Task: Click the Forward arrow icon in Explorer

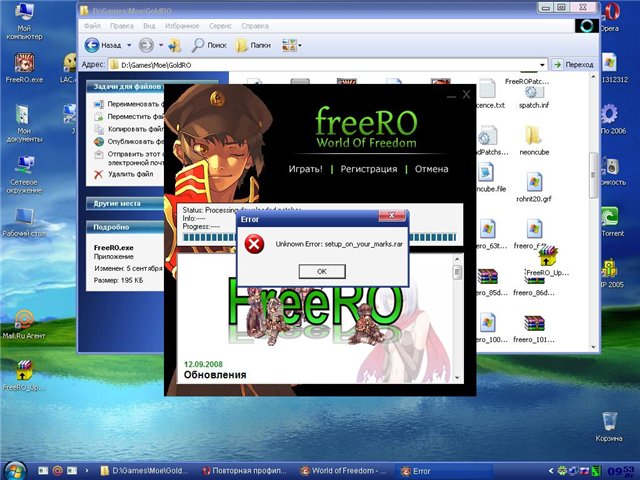Action: click(x=146, y=45)
